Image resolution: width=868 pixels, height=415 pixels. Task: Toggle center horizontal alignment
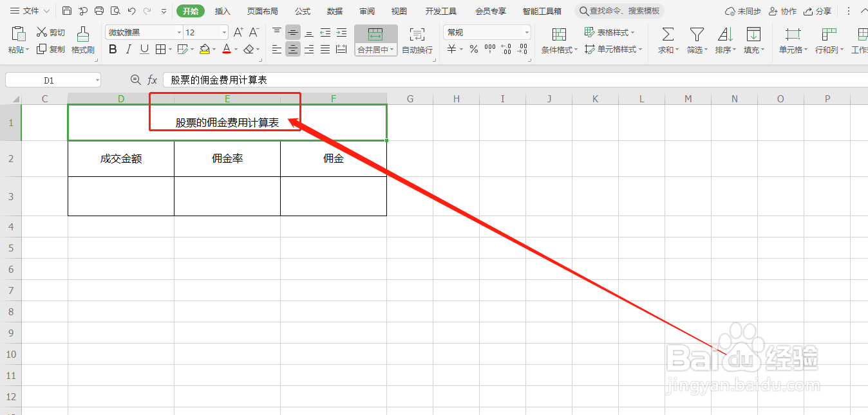pyautogui.click(x=293, y=49)
